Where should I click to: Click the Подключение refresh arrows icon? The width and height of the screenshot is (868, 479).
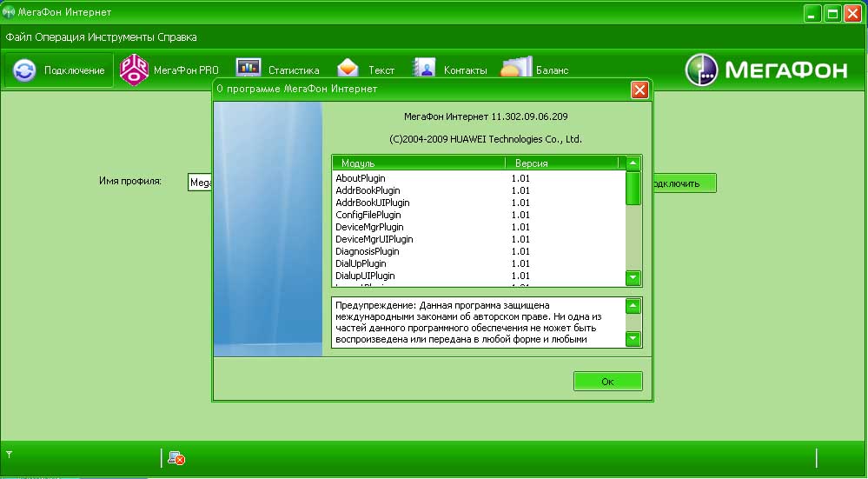pos(24,70)
